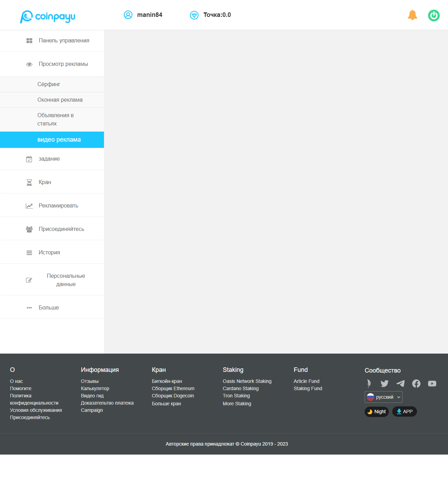Toggle Night mode
This screenshot has height=478, width=448.
click(377, 411)
